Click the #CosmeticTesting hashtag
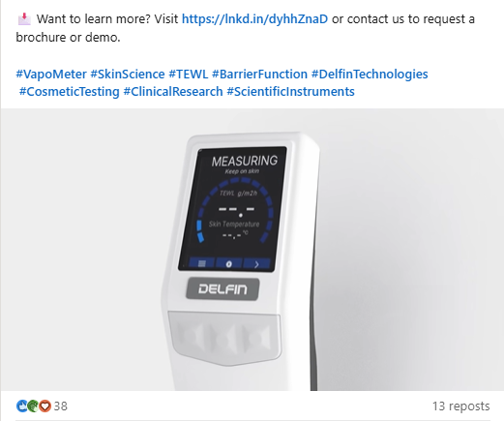Screen dimensions: 504x421 point(70,92)
